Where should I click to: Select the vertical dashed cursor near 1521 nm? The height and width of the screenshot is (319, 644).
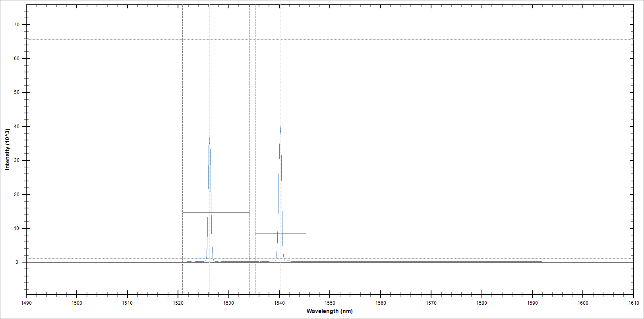pyautogui.click(x=182, y=119)
